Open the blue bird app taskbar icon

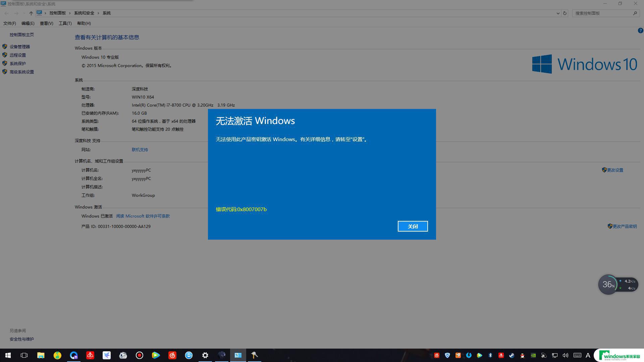(107, 355)
